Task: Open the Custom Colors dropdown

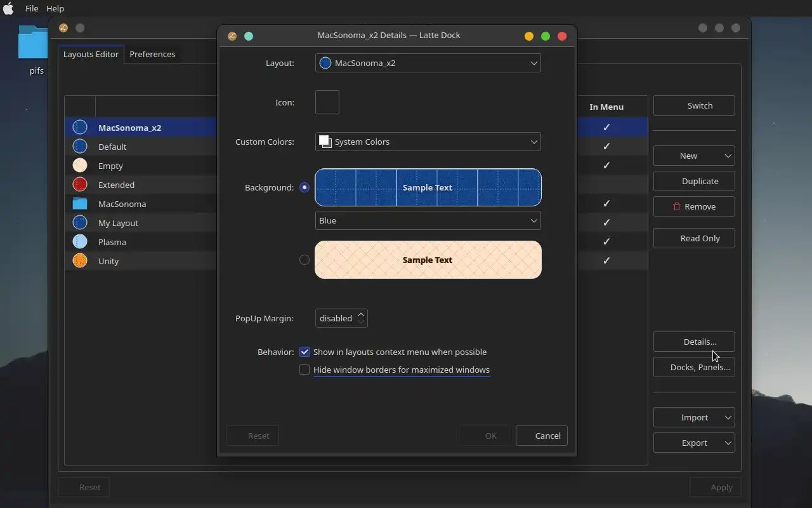Action: click(428, 142)
